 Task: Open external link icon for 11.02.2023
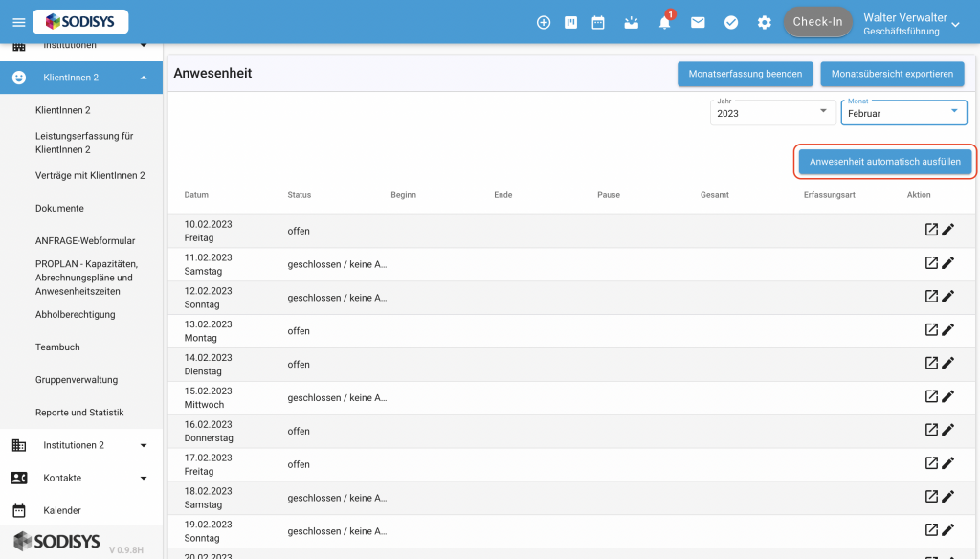[x=931, y=262]
